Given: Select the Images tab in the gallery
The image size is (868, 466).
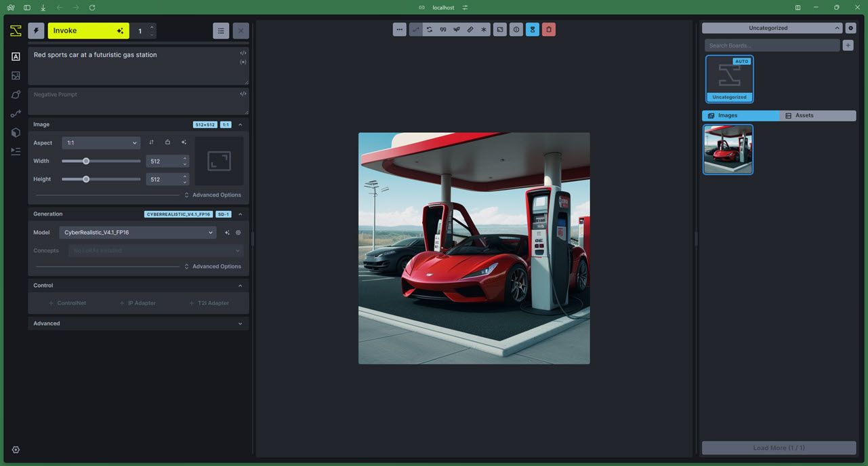Looking at the screenshot, I should (x=740, y=115).
